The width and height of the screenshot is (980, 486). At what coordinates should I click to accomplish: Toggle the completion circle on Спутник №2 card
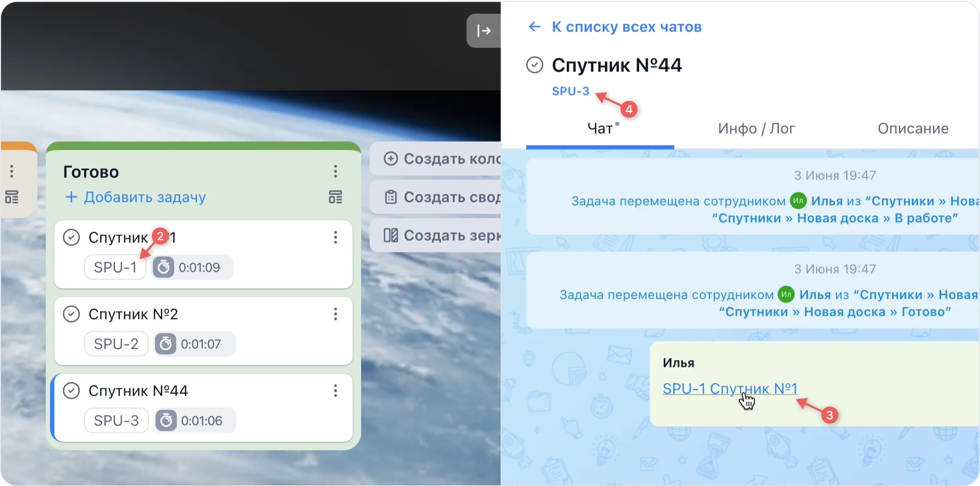point(71,314)
